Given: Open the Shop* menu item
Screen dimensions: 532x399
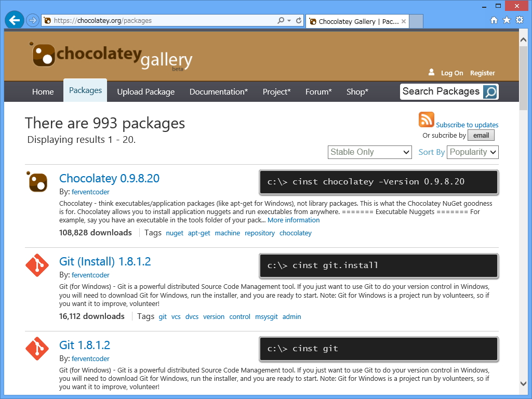Looking at the screenshot, I should (x=357, y=91).
